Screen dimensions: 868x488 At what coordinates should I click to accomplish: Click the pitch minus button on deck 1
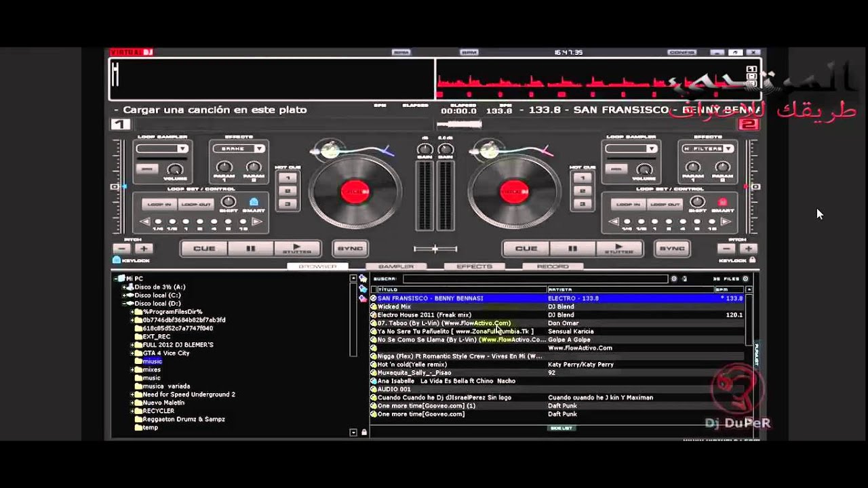[120, 249]
